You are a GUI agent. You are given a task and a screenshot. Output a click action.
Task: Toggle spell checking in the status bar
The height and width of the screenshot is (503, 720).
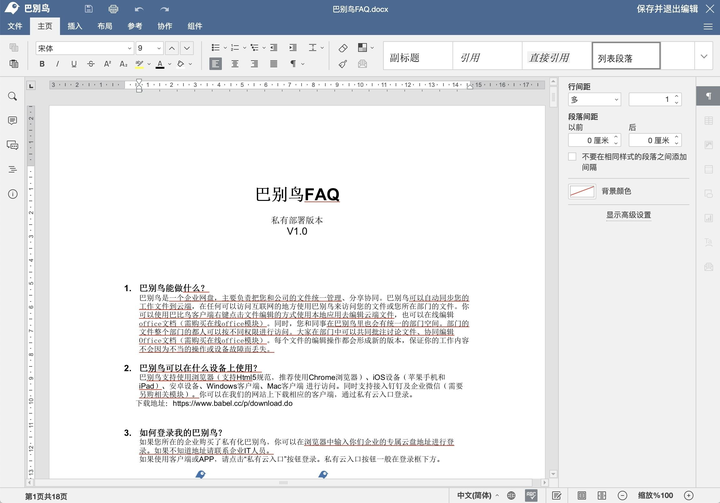[x=531, y=495]
